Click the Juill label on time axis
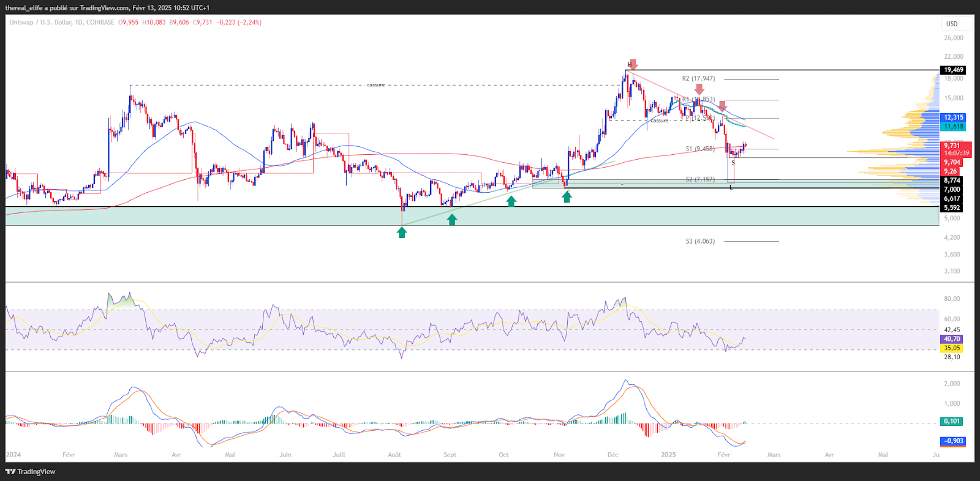 (339, 455)
